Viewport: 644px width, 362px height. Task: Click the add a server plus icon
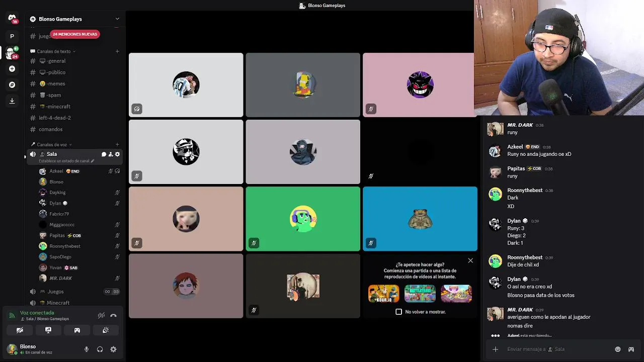12,68
